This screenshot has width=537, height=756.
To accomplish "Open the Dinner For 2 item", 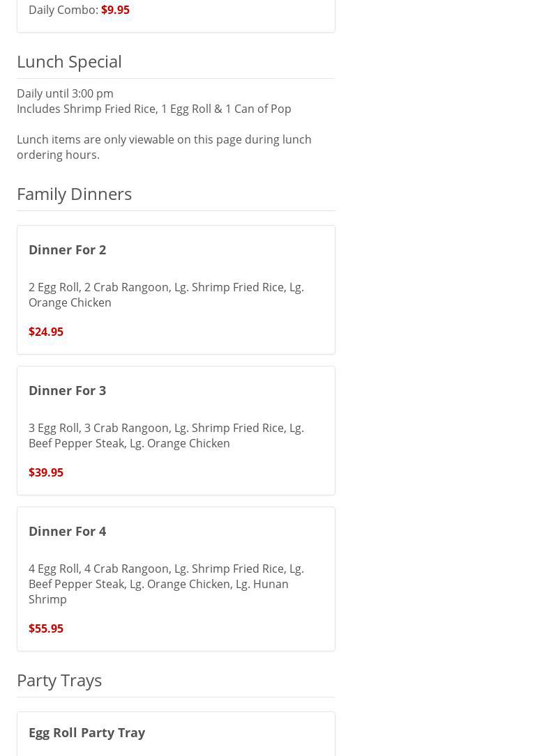I will pos(68,249).
